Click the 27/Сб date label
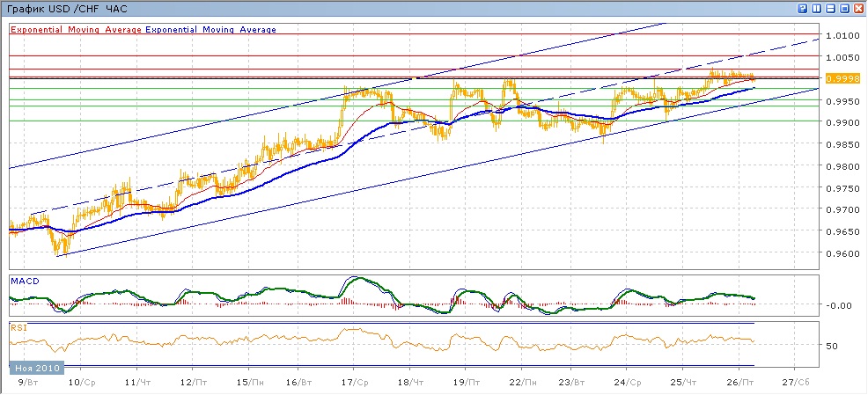 795,383
